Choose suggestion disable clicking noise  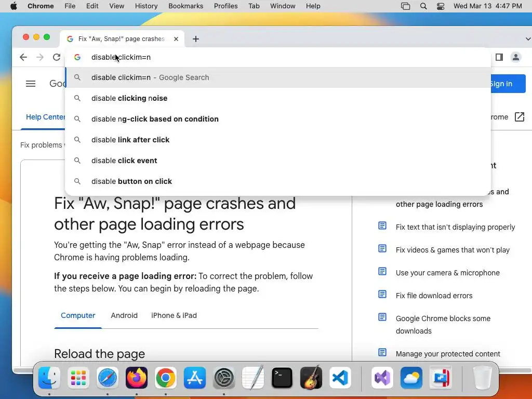(278, 98)
